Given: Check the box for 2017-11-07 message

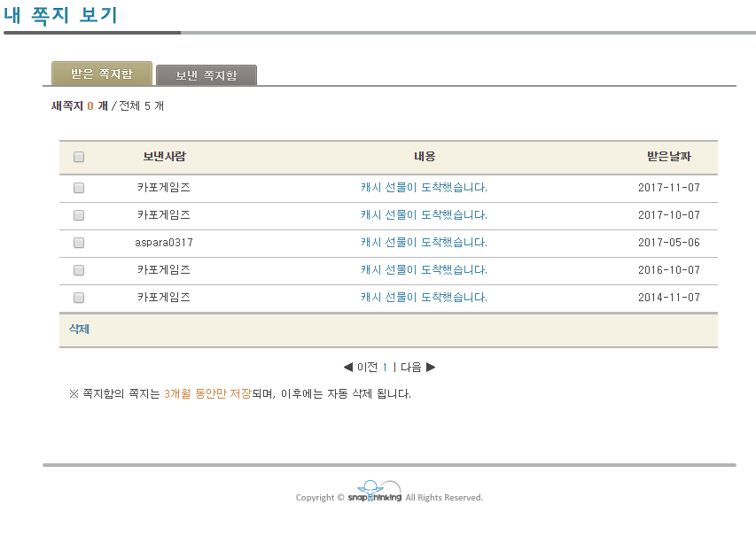Looking at the screenshot, I should coord(79,188).
